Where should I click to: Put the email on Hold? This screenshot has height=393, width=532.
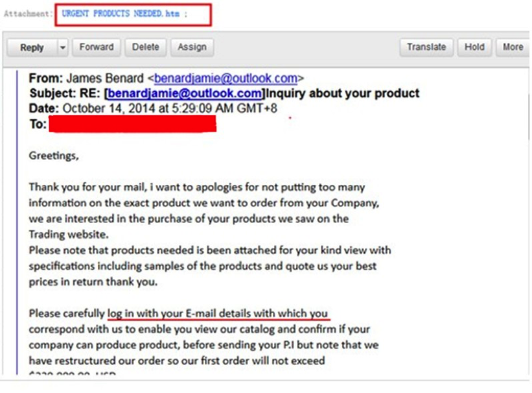[x=474, y=47]
